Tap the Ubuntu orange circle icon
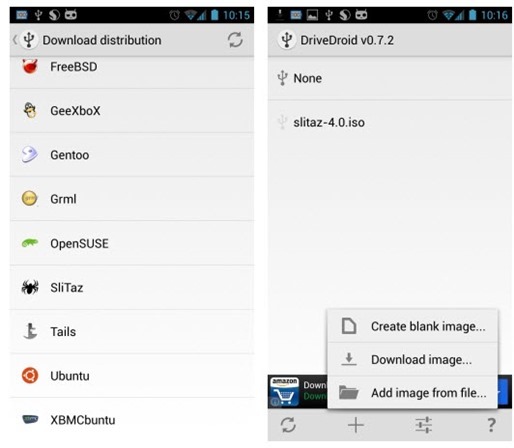514x448 pixels. [x=30, y=375]
